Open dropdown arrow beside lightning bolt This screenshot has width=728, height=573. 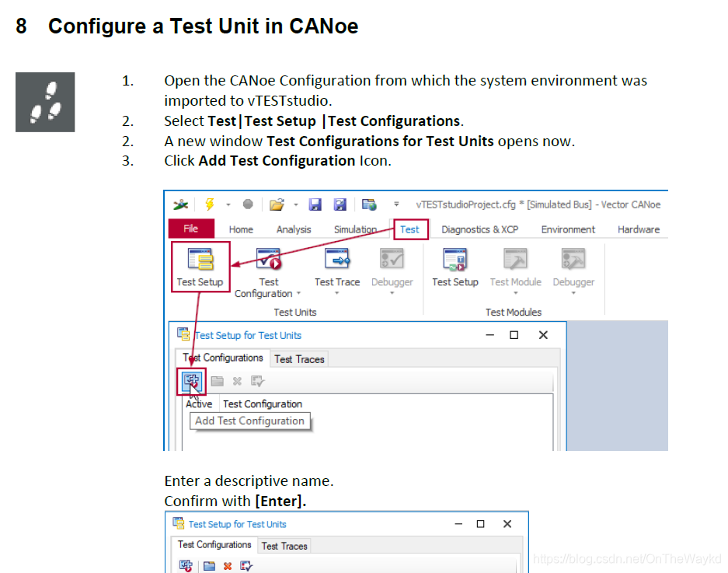coord(228,204)
